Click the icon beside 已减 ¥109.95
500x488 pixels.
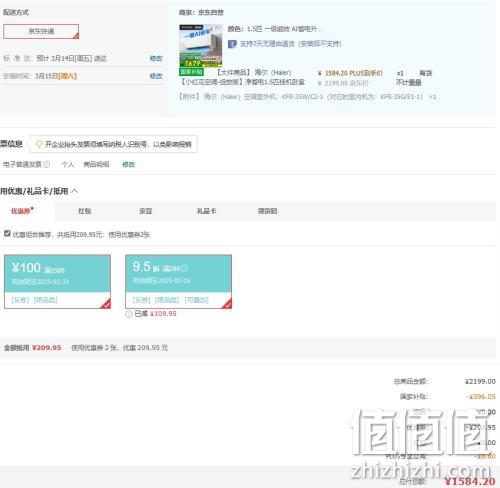tap(129, 314)
